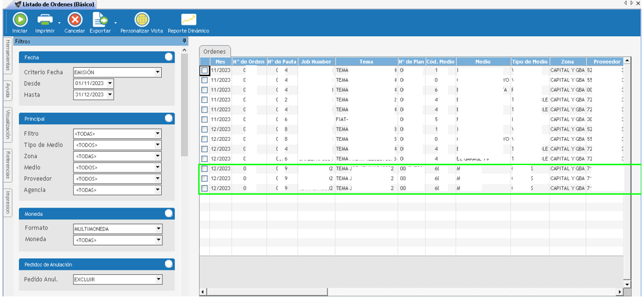Expand the Agencia filter dropdown

[x=158, y=190]
